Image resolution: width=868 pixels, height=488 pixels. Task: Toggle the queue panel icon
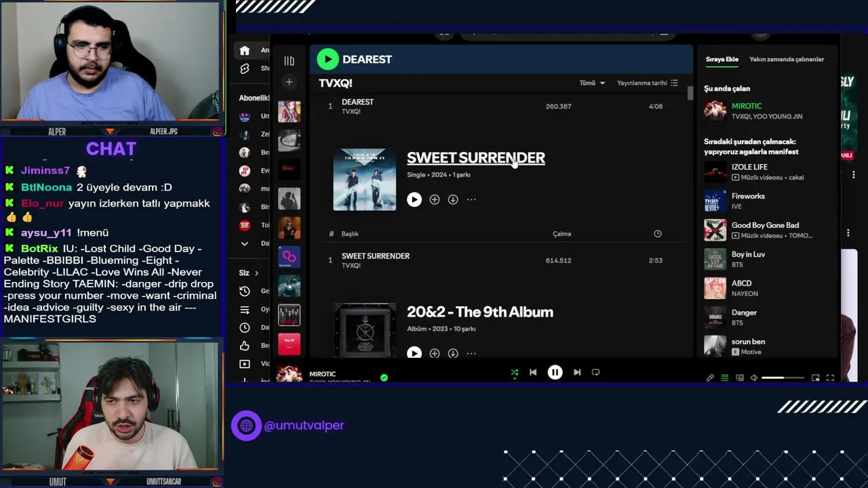pos(725,378)
